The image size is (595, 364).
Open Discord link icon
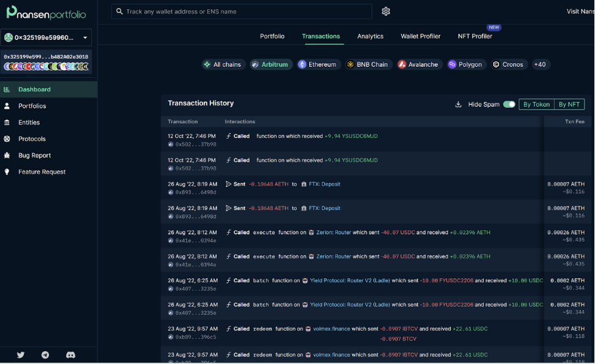(71, 355)
